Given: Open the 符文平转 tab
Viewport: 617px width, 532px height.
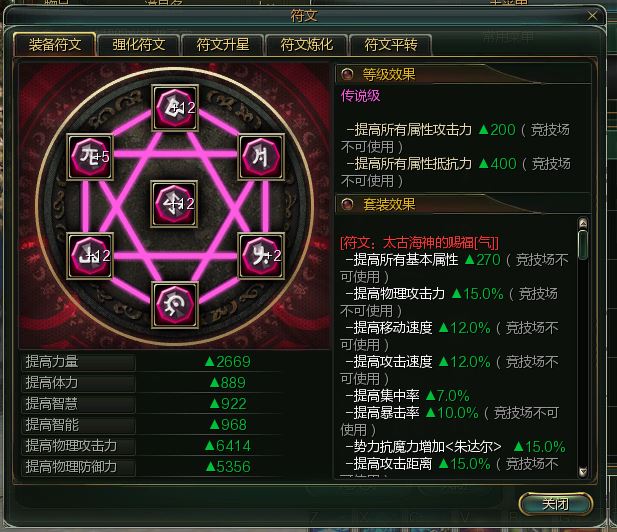Looking at the screenshot, I should click(x=390, y=44).
